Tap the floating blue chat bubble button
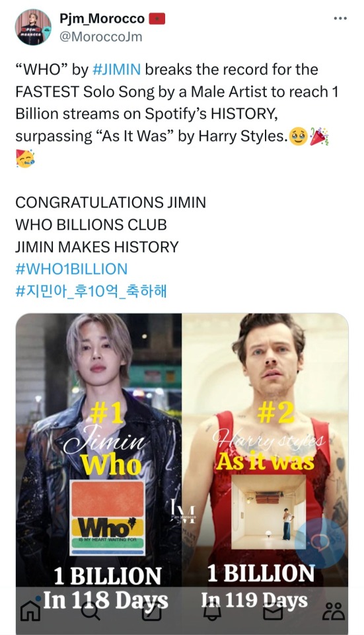Viewport: 364px width, 635px height. point(320,542)
